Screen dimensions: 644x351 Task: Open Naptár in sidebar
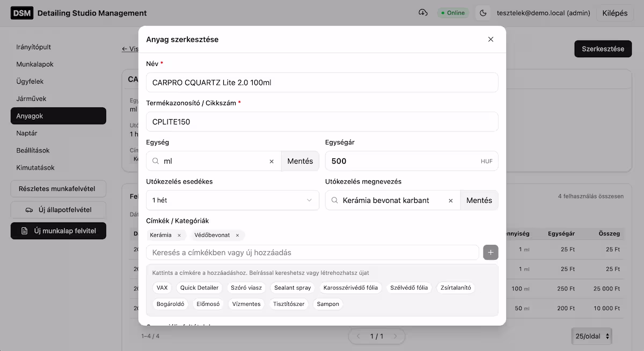tap(58, 133)
